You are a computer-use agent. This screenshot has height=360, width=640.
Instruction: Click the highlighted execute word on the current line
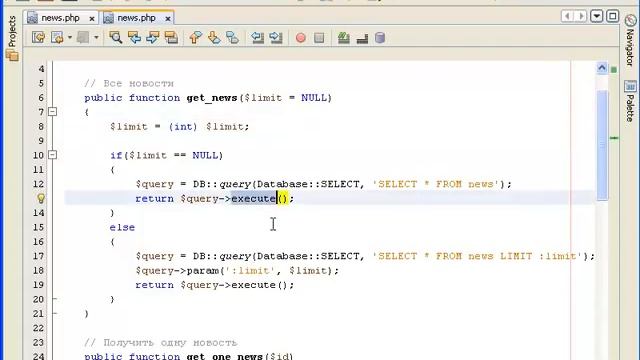click(x=254, y=198)
